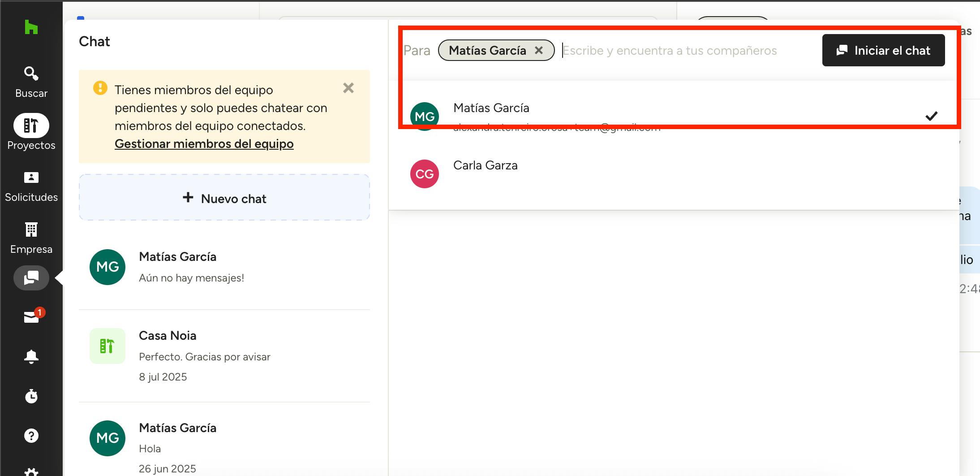Open help question mark icon

click(31, 436)
